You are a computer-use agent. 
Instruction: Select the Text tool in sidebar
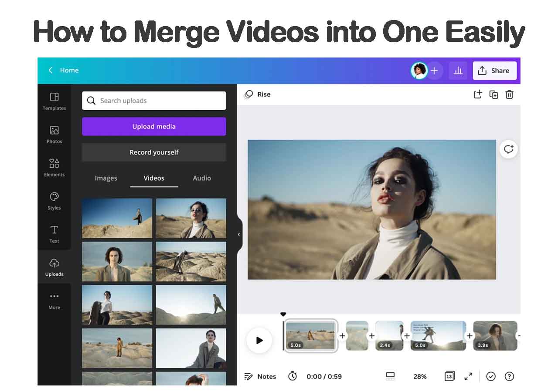tap(54, 234)
